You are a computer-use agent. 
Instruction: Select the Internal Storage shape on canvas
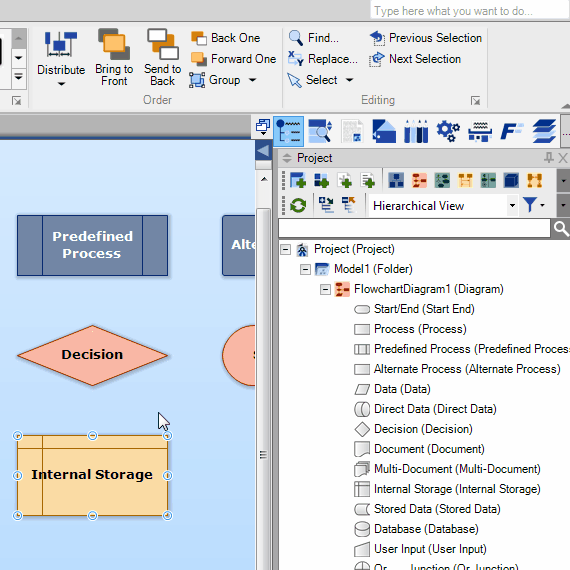point(92,475)
